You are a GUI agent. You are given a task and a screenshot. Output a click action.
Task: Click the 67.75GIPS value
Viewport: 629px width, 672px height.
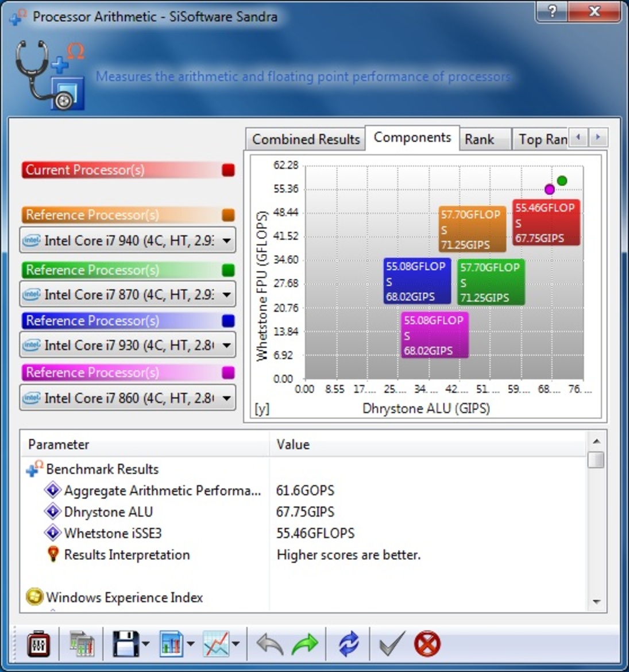305,512
